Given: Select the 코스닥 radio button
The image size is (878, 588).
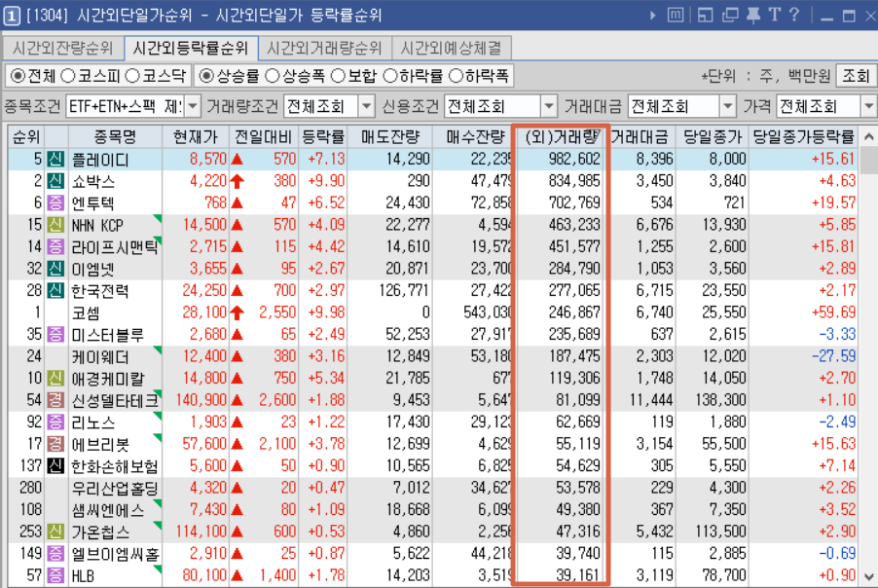Looking at the screenshot, I should click(x=132, y=76).
